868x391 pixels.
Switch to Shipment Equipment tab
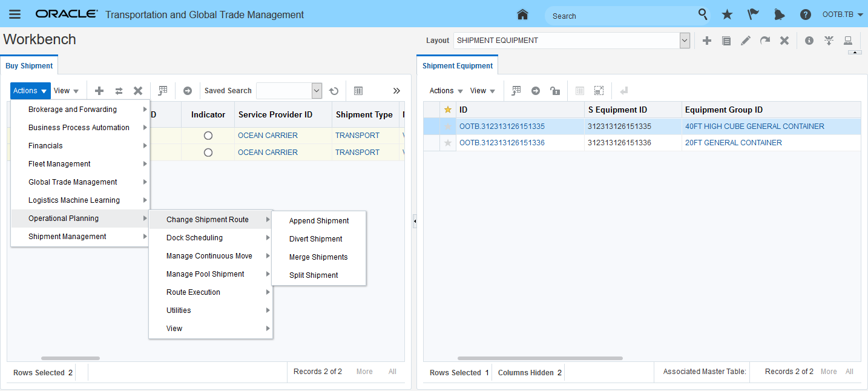click(x=458, y=66)
